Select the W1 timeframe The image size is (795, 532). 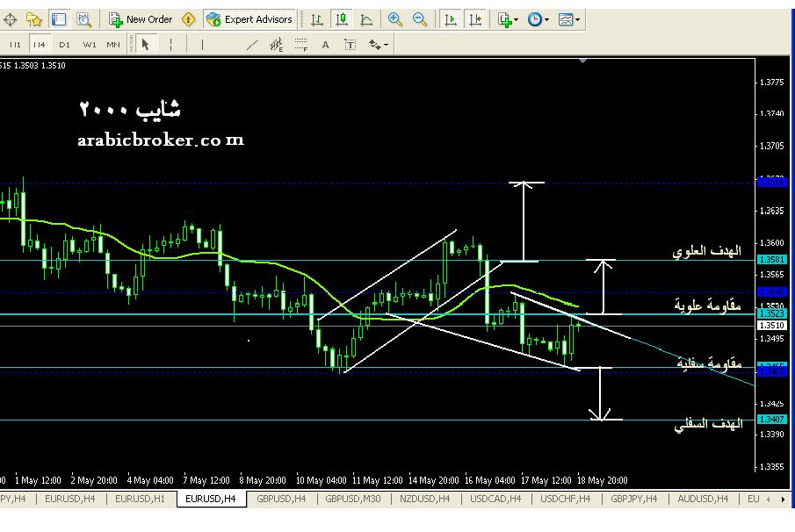coord(90,45)
